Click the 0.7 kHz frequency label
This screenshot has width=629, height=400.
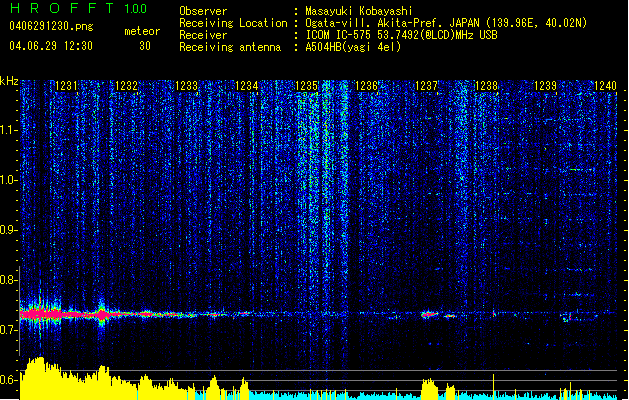[8, 330]
